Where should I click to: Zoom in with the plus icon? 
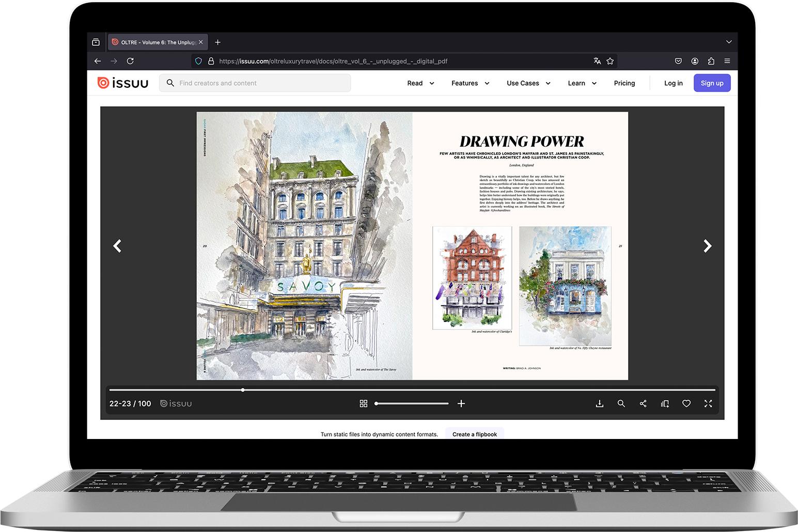click(461, 403)
